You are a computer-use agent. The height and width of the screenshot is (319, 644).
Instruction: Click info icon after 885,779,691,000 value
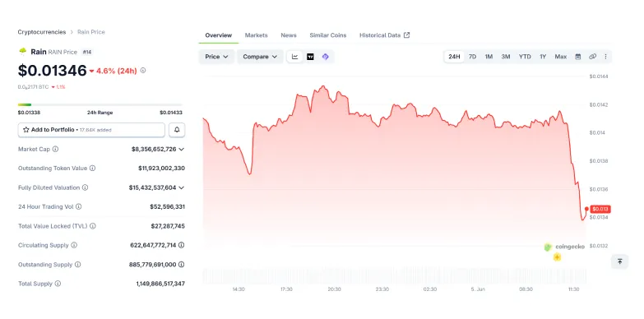pos(181,265)
